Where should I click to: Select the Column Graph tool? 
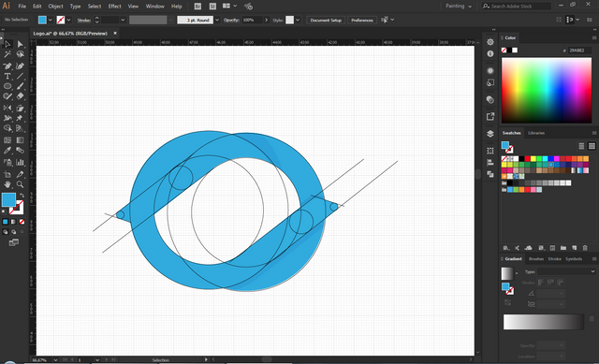pos(21,162)
